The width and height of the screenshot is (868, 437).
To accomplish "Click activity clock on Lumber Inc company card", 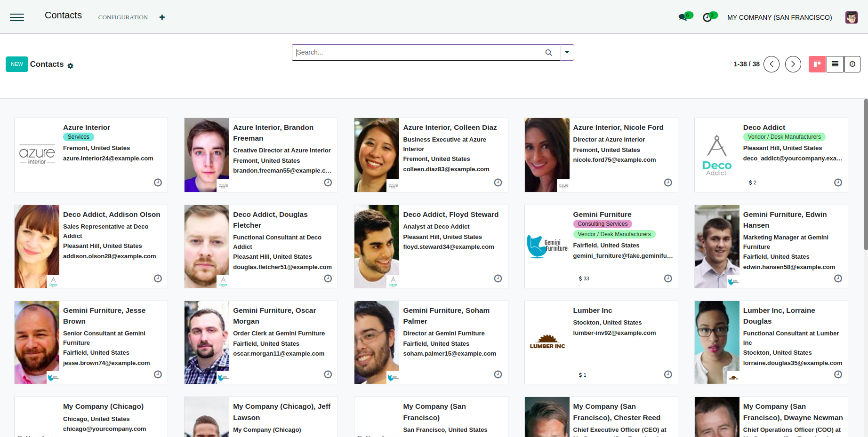I will [668, 374].
